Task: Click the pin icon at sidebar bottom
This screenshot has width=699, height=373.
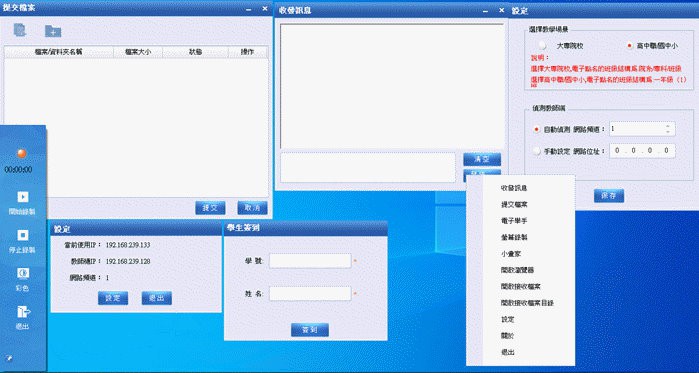Action: coord(8,357)
